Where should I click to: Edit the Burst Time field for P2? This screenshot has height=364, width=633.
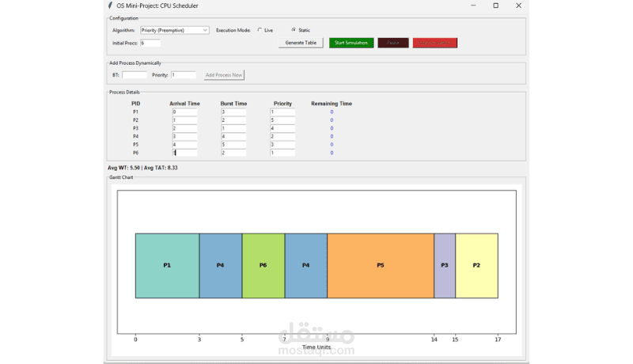click(233, 119)
